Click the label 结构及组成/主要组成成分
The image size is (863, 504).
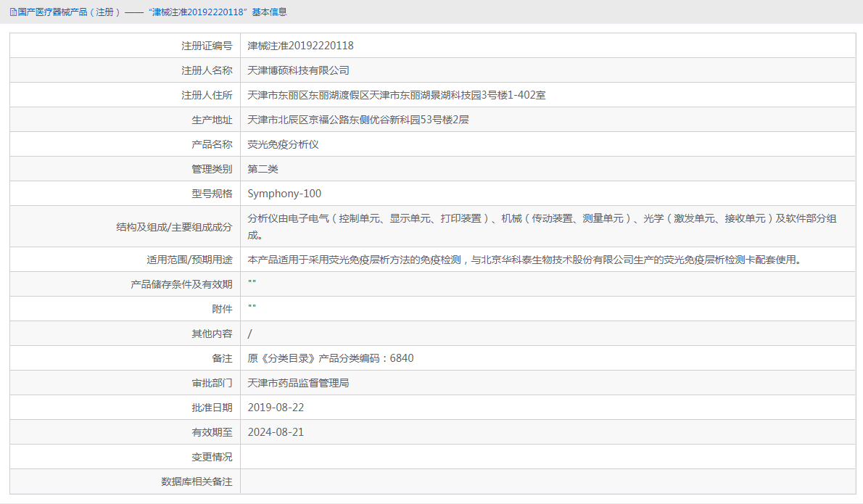coord(174,227)
